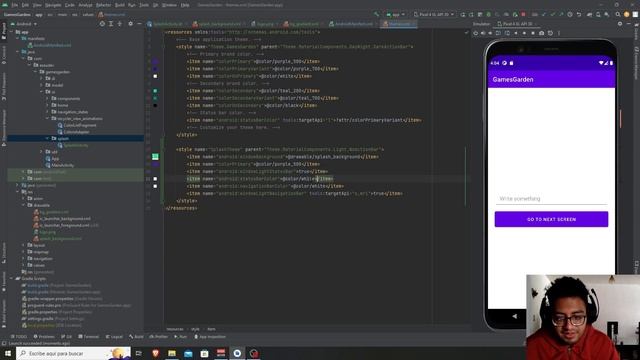Click the emulator home circle icon
Image resolution: width=640 pixels, height=360 pixels.
[524, 33]
